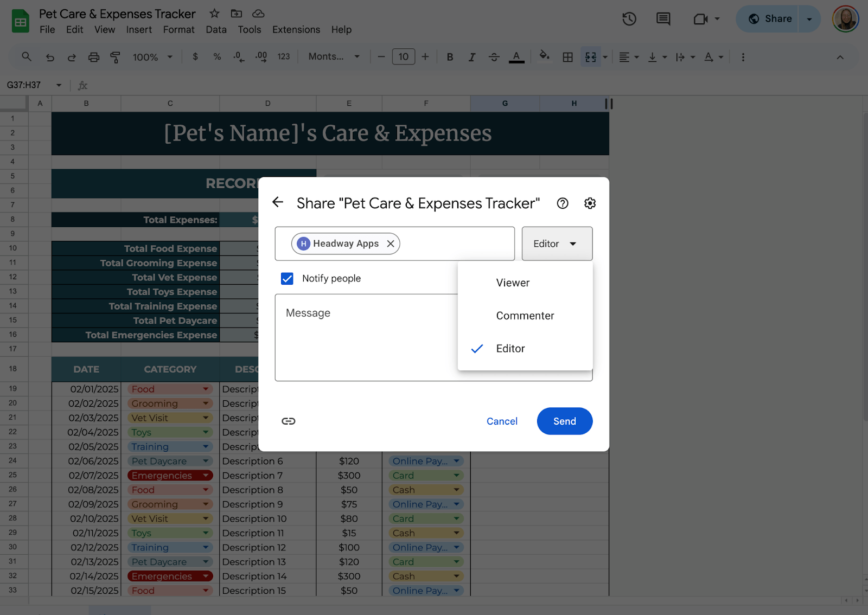Open the File menu
Screen dimensions: 868x615
point(47,29)
